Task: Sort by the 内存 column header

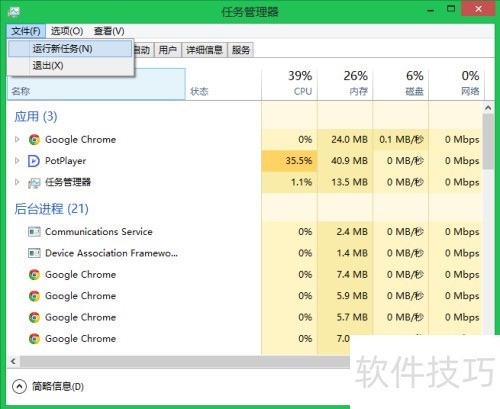Action: [x=345, y=84]
